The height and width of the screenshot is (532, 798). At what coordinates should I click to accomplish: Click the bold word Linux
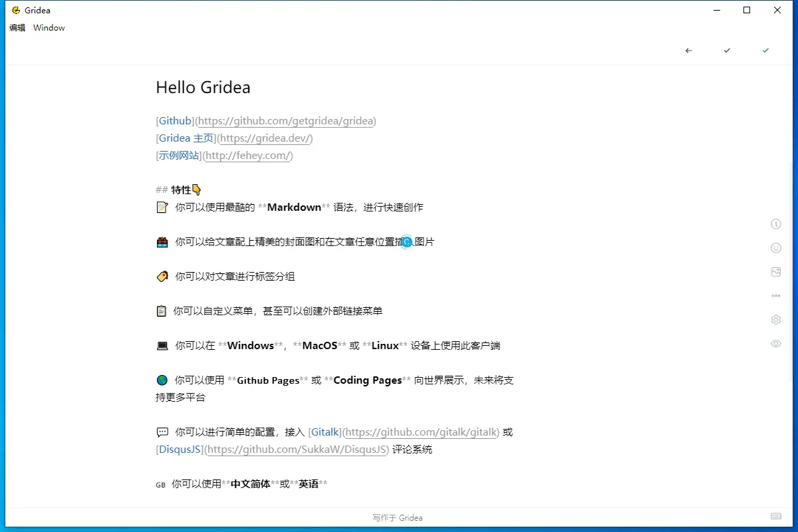pyautogui.click(x=385, y=346)
